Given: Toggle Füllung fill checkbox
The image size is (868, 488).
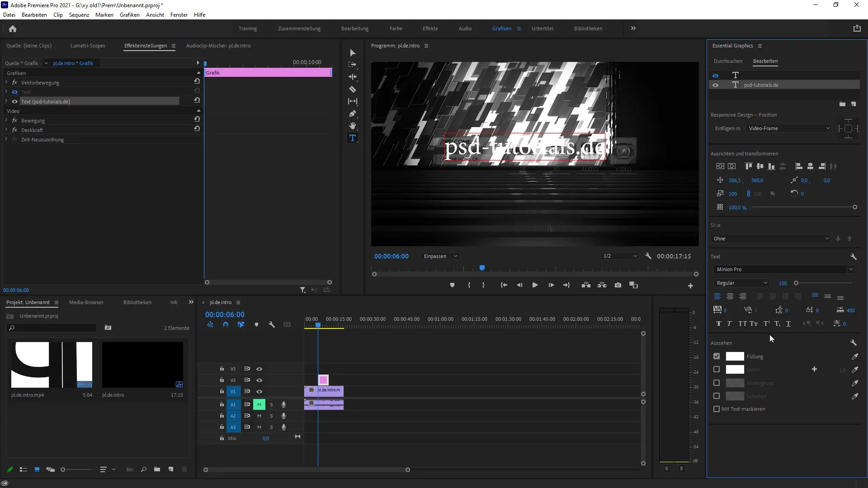Looking at the screenshot, I should 717,357.
